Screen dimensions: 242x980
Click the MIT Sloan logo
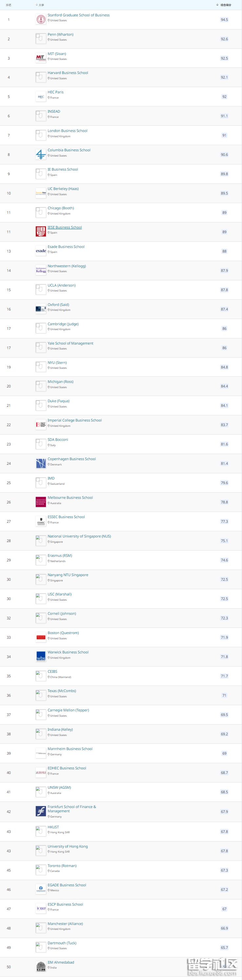(x=40, y=58)
